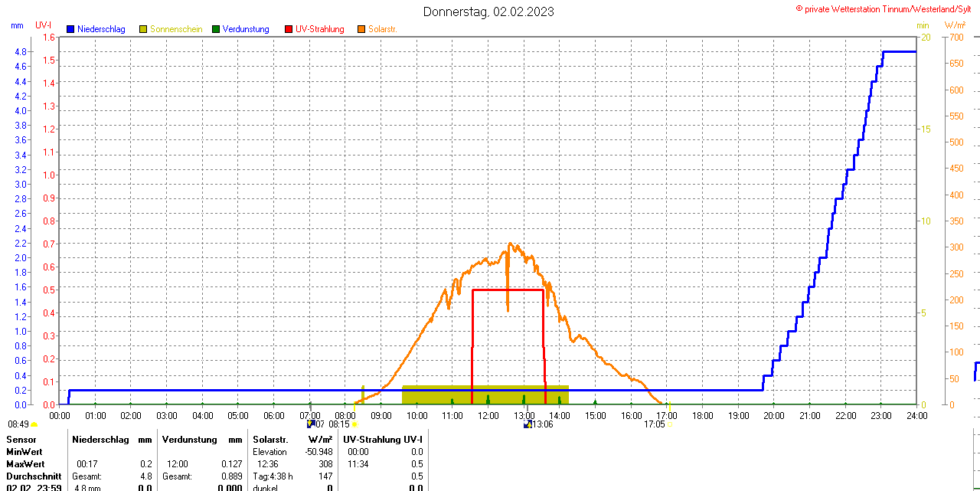Click the green Verdunstung legend square

tap(216, 29)
